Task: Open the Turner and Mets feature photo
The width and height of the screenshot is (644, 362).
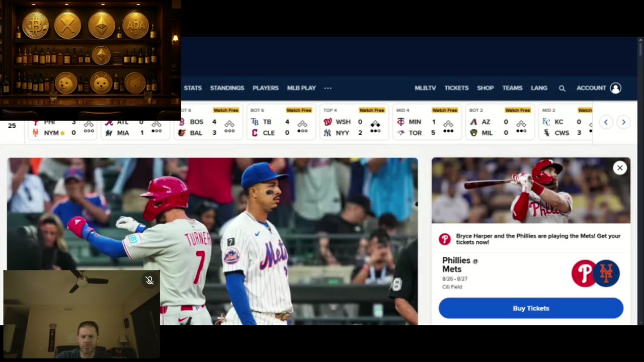Action: [212, 241]
